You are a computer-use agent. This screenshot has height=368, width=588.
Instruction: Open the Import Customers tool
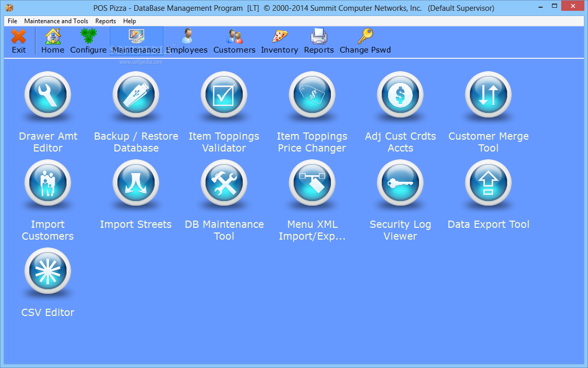[x=47, y=182]
